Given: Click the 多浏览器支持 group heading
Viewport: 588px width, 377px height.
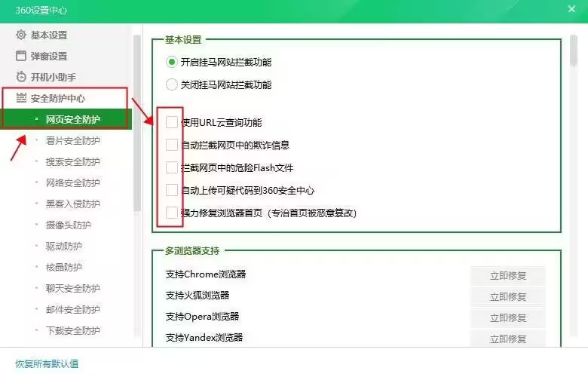Looking at the screenshot, I should click(192, 250).
